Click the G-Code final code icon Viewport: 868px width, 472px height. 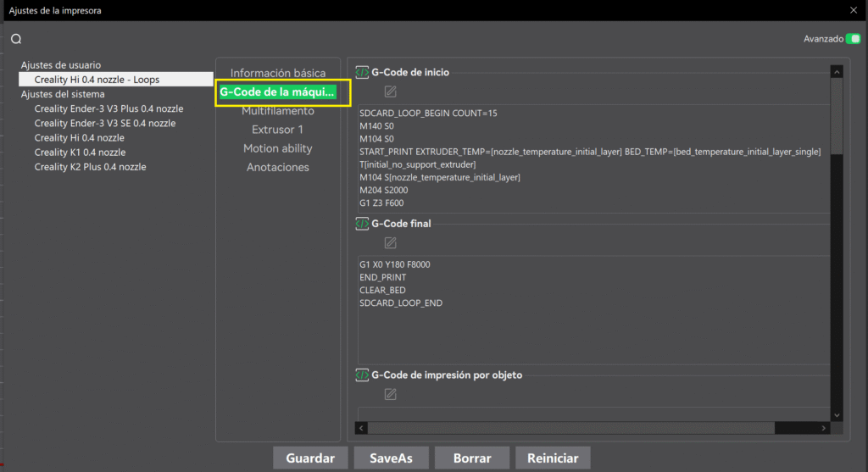pyautogui.click(x=362, y=224)
